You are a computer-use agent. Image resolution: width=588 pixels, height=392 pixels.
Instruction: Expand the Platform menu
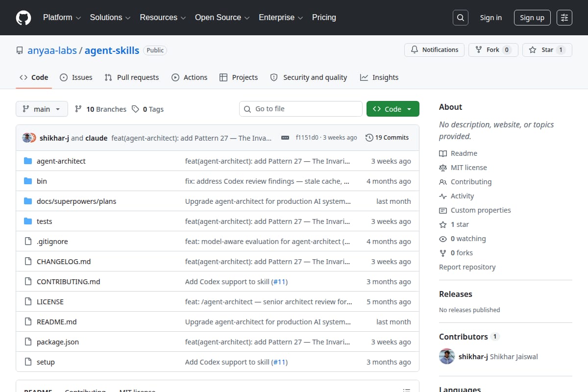click(x=62, y=18)
